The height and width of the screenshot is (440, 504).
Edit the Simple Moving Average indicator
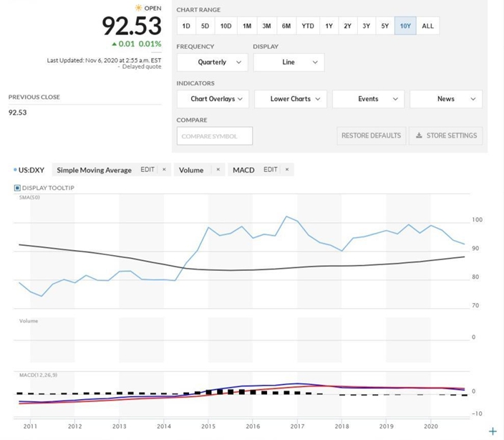tap(147, 170)
